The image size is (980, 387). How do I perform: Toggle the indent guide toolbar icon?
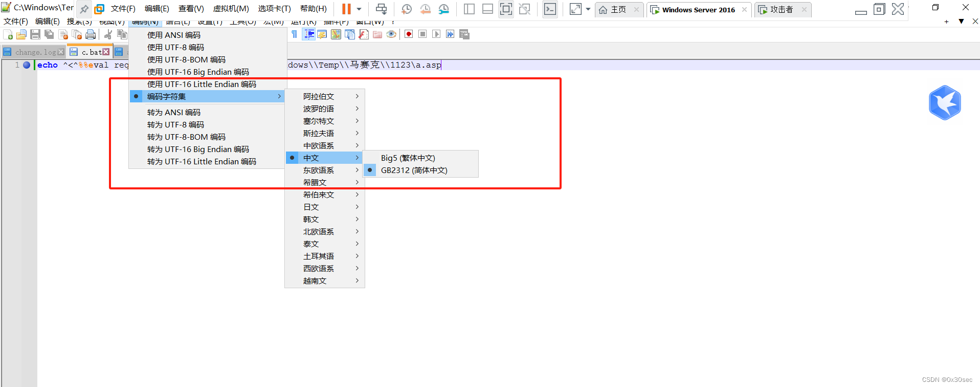(x=309, y=34)
